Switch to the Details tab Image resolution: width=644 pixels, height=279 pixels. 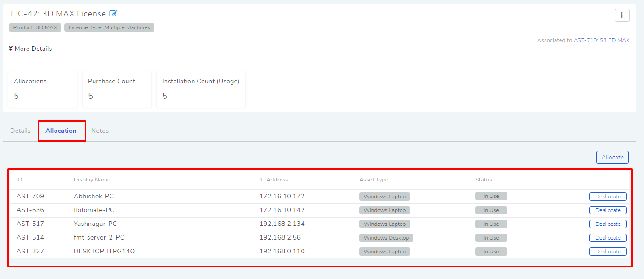click(x=20, y=131)
